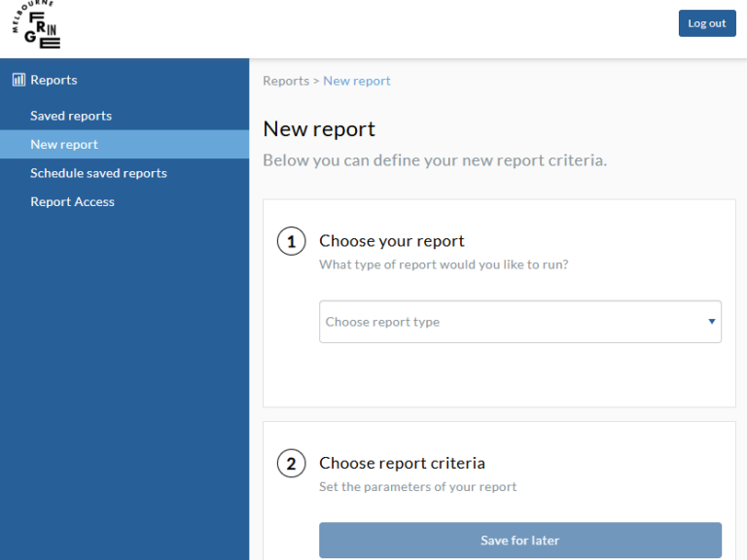Click the Reports sidebar section label
The width and height of the screenshot is (747, 560).
53,80
